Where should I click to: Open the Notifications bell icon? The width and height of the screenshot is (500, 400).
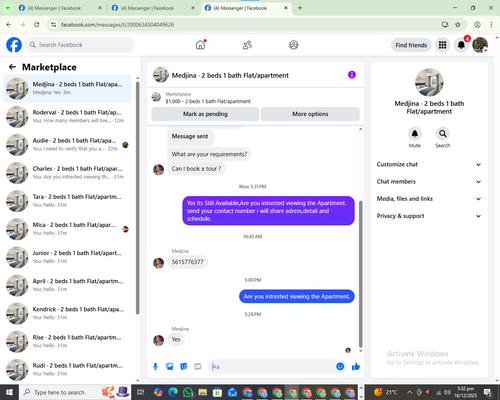pyautogui.click(x=461, y=45)
